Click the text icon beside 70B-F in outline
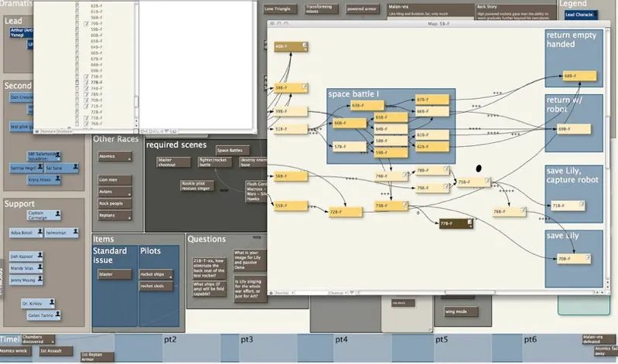Viewport: 618px width, 364px height. pos(87,100)
